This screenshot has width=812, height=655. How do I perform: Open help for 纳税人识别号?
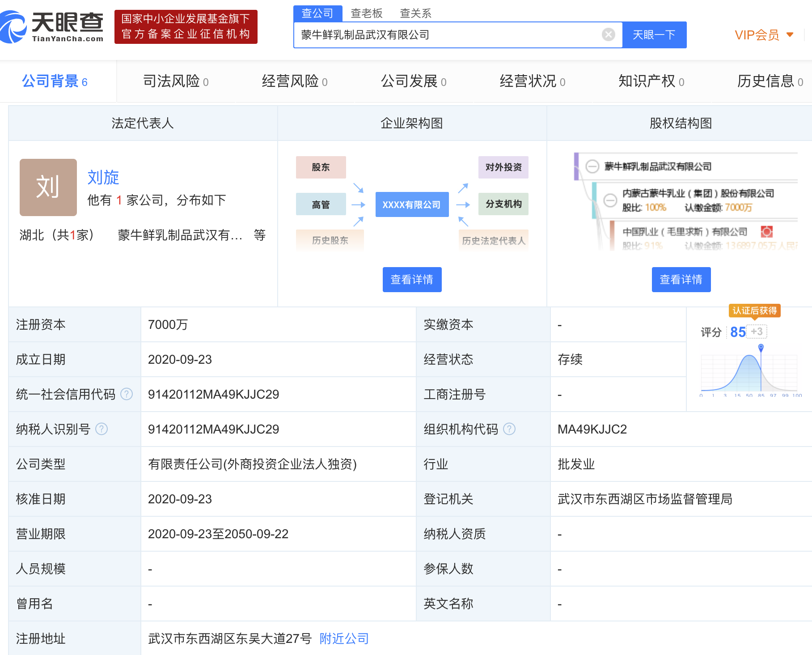[x=102, y=429]
